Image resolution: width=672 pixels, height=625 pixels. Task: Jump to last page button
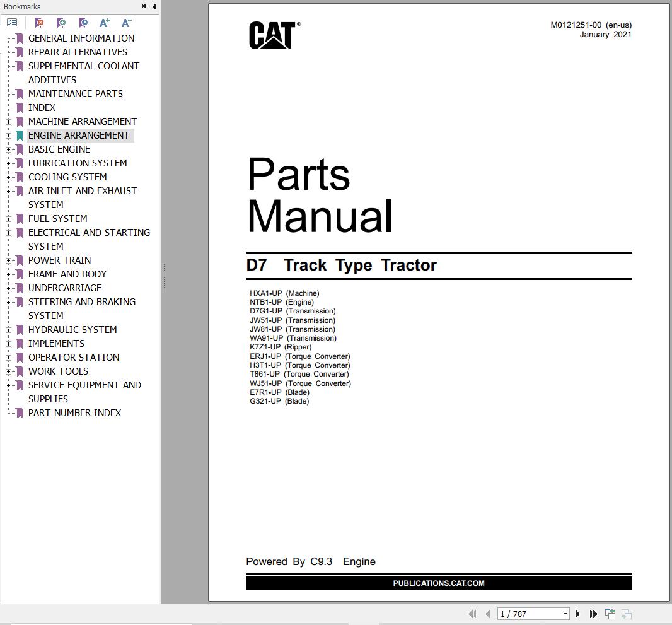[593, 614]
